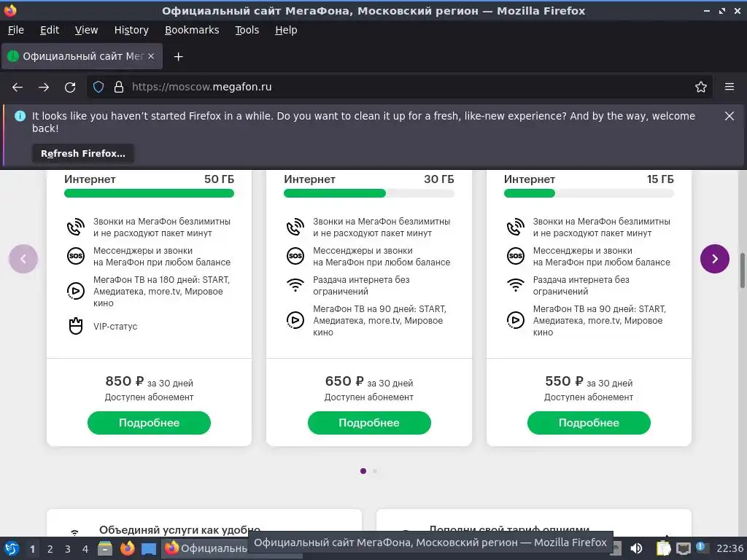The height and width of the screenshot is (560, 747).
Task: Open the volume control in system tray
Action: click(636, 548)
